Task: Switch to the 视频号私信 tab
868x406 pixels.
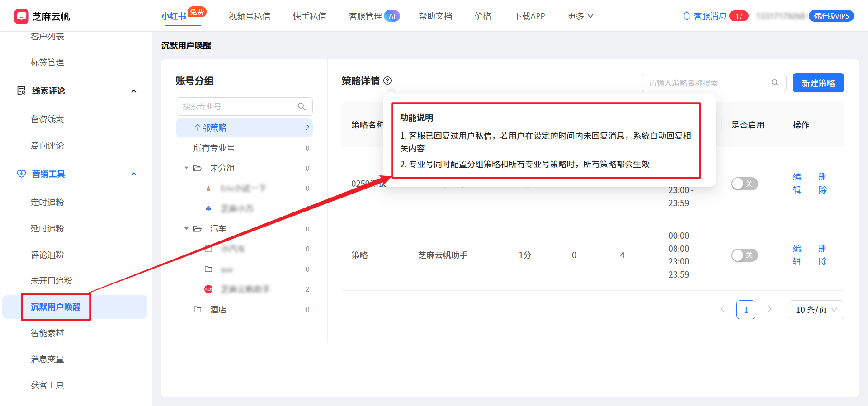Action: point(250,16)
